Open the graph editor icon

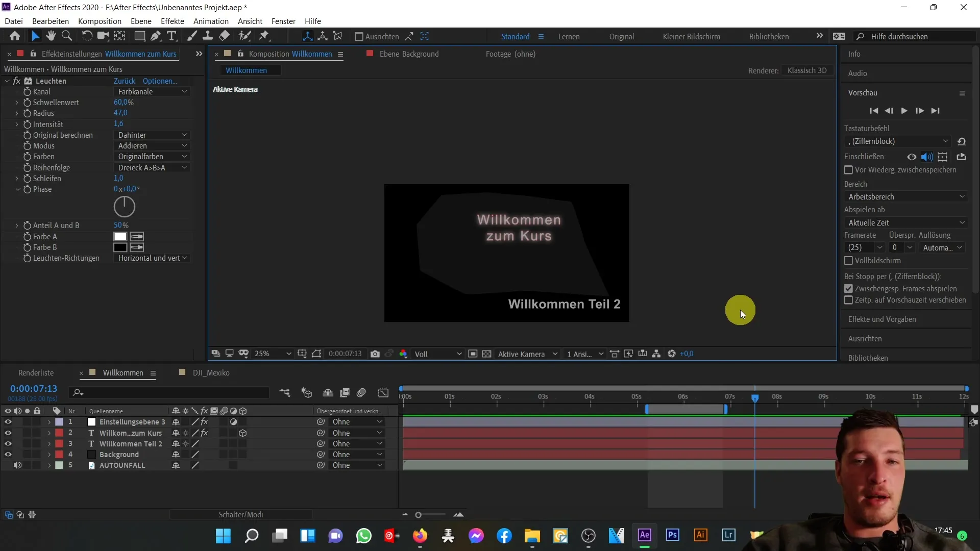tap(383, 392)
